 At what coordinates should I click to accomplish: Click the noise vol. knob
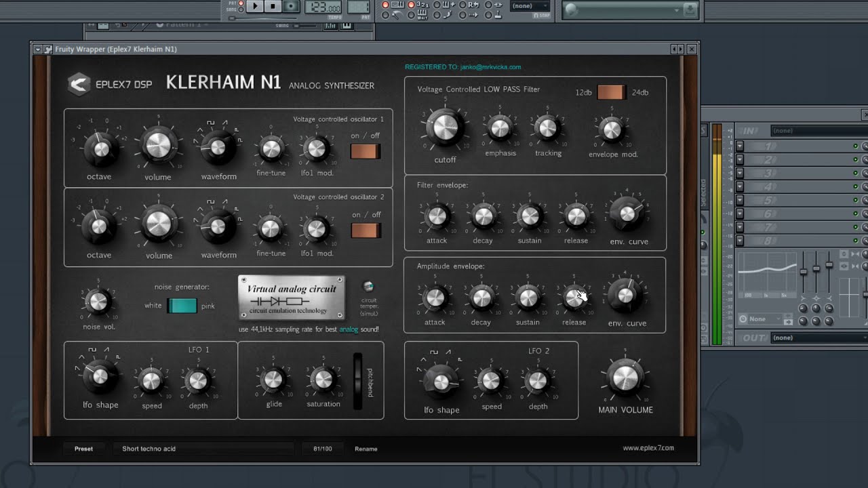point(99,302)
